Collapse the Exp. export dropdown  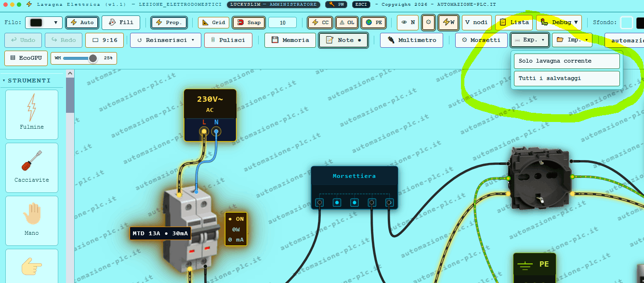pyautogui.click(x=529, y=40)
